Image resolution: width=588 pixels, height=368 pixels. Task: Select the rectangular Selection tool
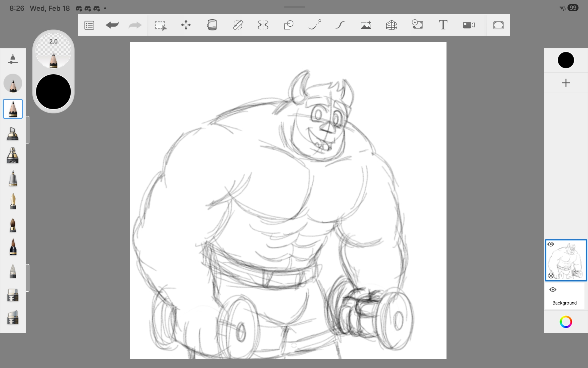pyautogui.click(x=160, y=25)
